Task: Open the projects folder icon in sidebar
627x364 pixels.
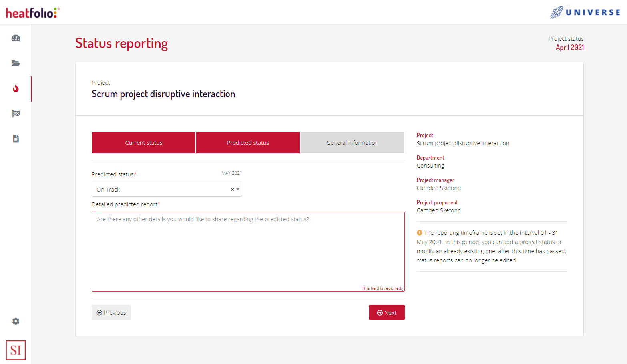Action: click(16, 63)
